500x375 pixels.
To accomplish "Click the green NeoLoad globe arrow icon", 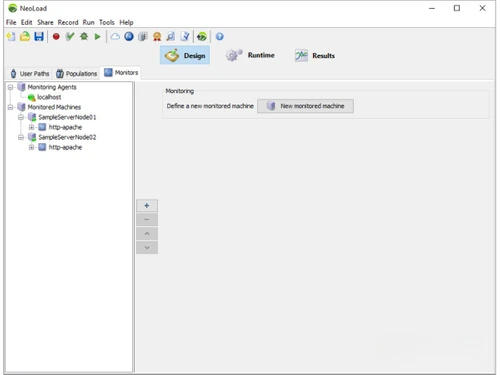I will click(x=202, y=37).
